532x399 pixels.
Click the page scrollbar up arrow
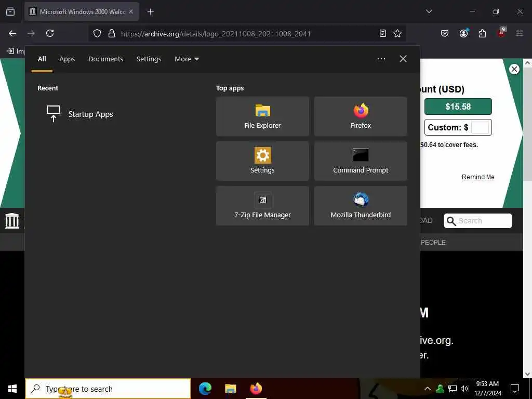tap(527, 63)
